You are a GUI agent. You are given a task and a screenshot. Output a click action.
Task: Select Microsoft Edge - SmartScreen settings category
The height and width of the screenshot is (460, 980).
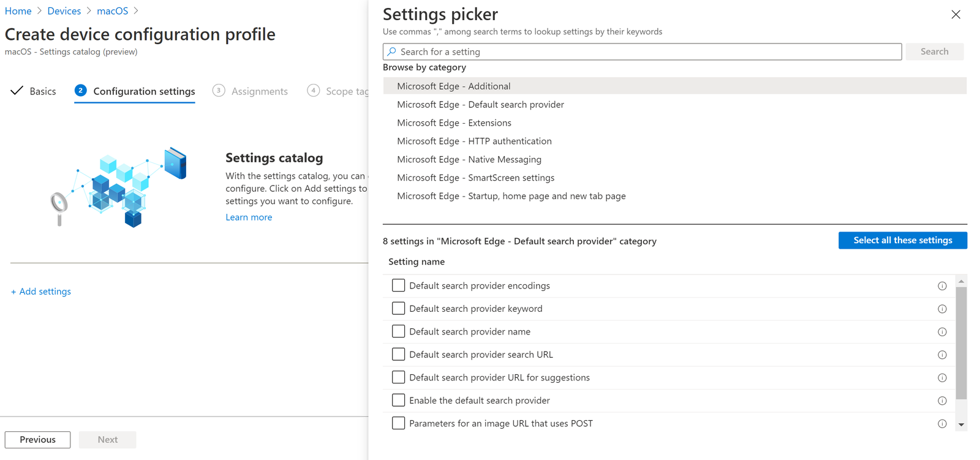click(x=674, y=178)
